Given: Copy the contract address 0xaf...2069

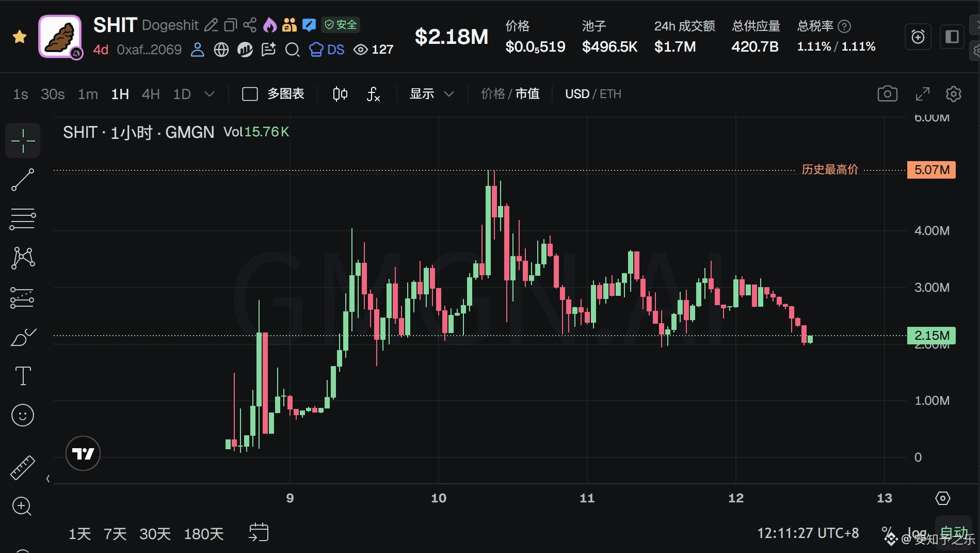Looking at the screenshot, I should 149,50.
